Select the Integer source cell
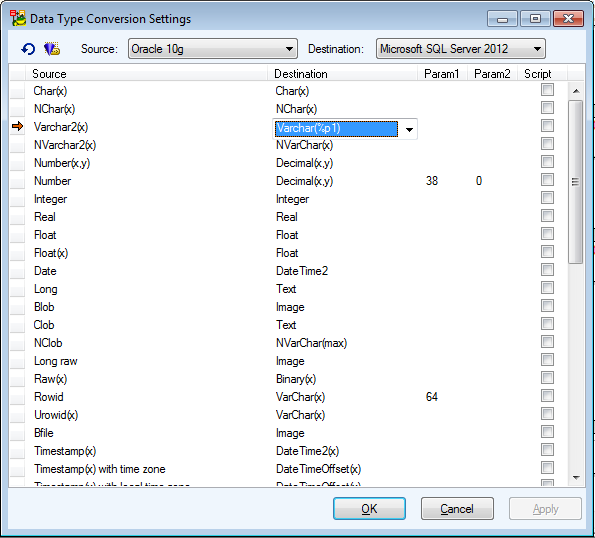This screenshot has width=595, height=538. [x=50, y=199]
